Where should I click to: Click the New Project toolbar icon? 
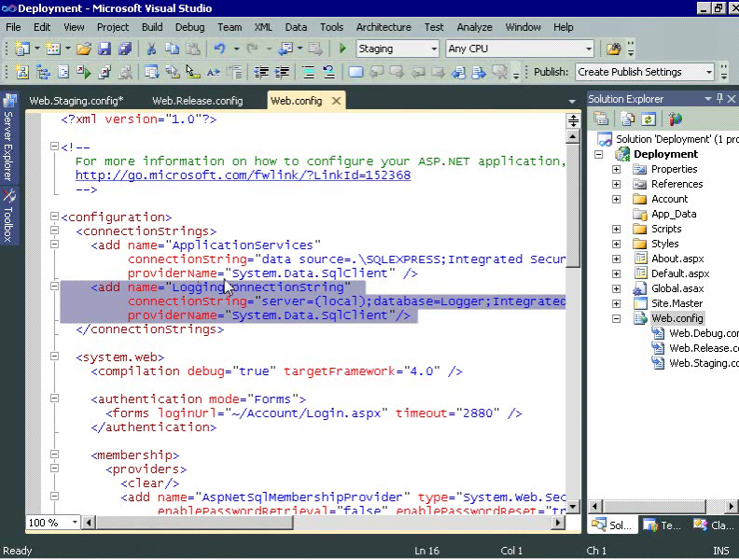tap(22, 49)
